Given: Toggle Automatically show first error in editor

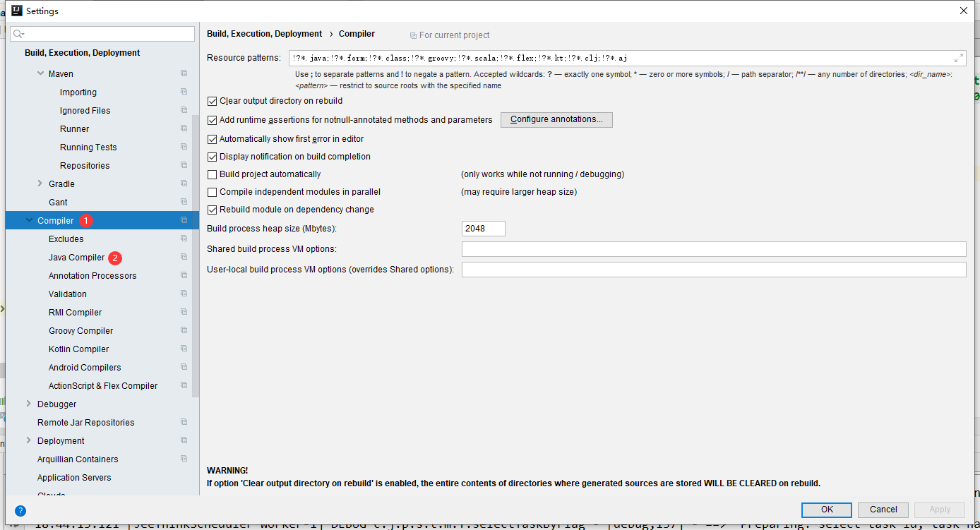Looking at the screenshot, I should (213, 139).
